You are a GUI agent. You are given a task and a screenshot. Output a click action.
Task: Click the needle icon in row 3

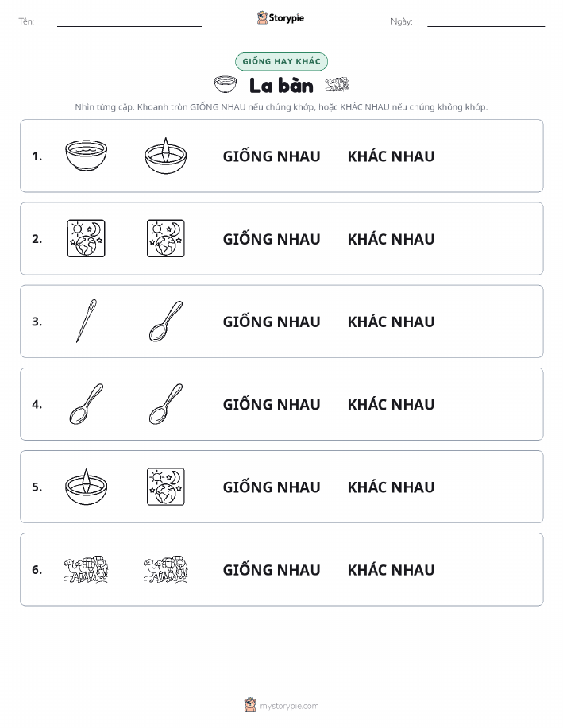pos(87,322)
